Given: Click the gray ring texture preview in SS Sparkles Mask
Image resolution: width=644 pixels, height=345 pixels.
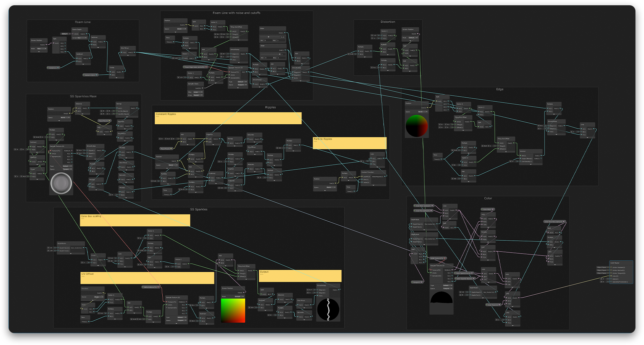Looking at the screenshot, I should point(61,183).
